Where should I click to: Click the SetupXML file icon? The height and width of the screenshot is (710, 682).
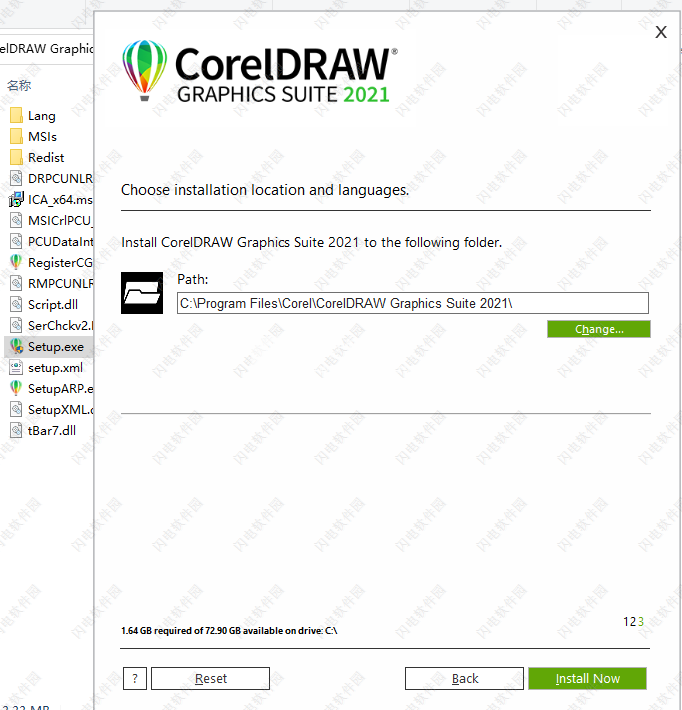(16, 409)
